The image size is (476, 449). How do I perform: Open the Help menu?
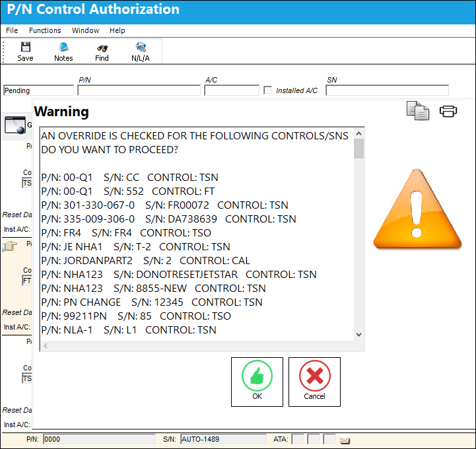117,30
